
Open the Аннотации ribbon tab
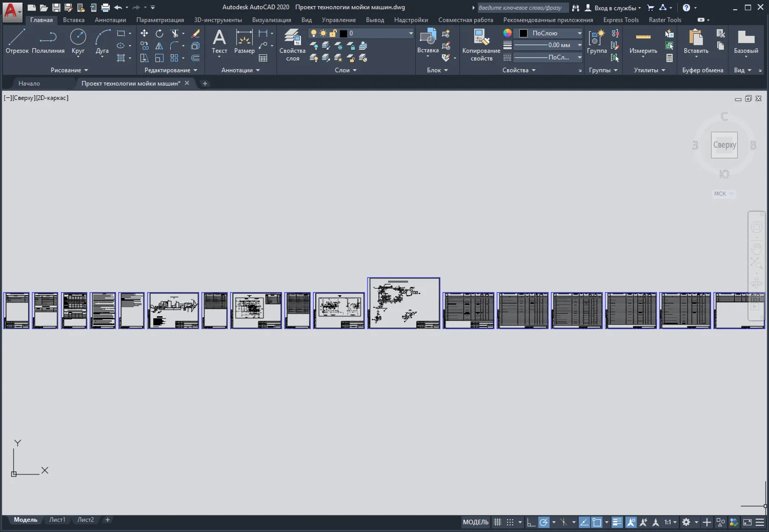coord(110,20)
